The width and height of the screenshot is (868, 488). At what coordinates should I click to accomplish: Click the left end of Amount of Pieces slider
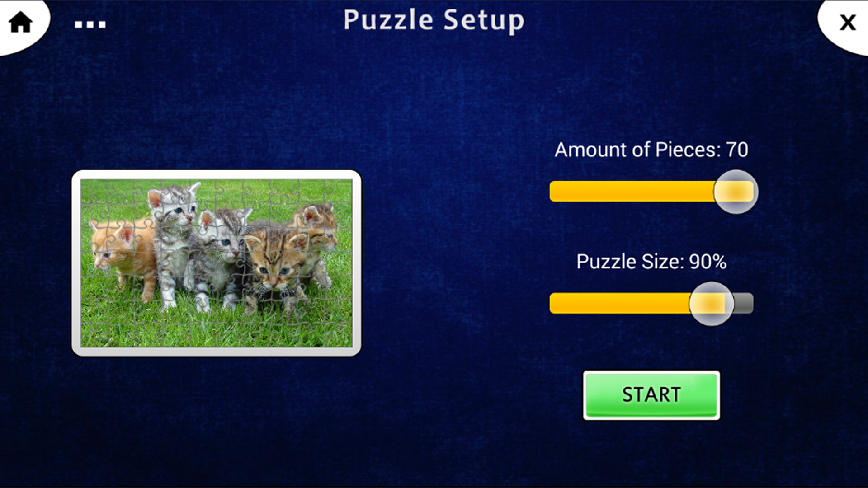(x=554, y=192)
